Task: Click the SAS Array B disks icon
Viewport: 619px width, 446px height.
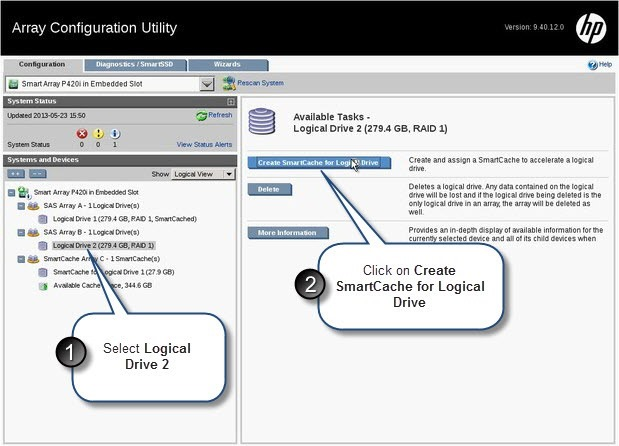Action: 33,232
